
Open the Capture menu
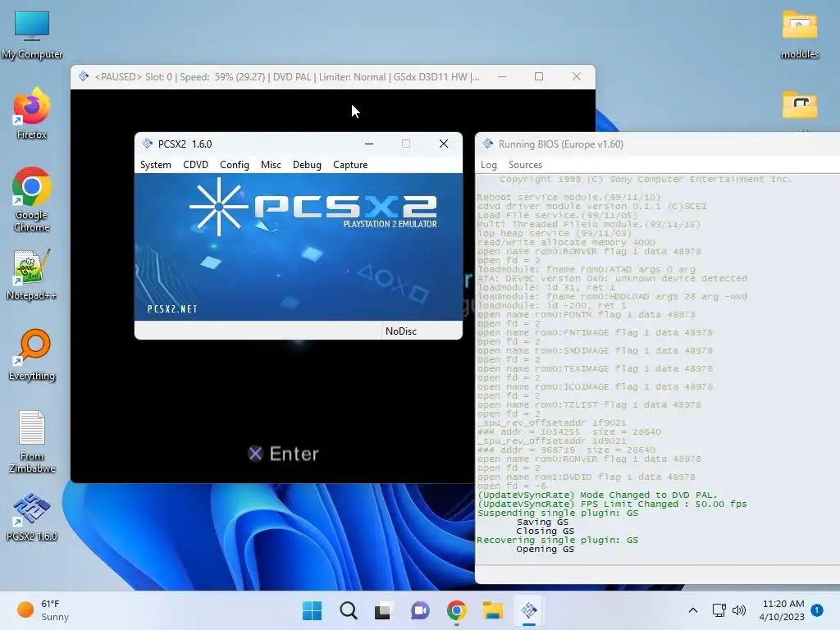coord(350,165)
